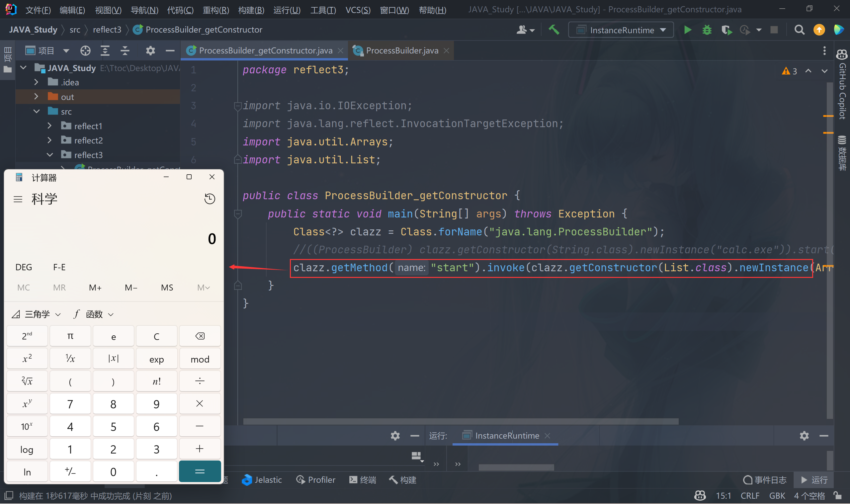Go to the previous highlighted warning

(808, 71)
